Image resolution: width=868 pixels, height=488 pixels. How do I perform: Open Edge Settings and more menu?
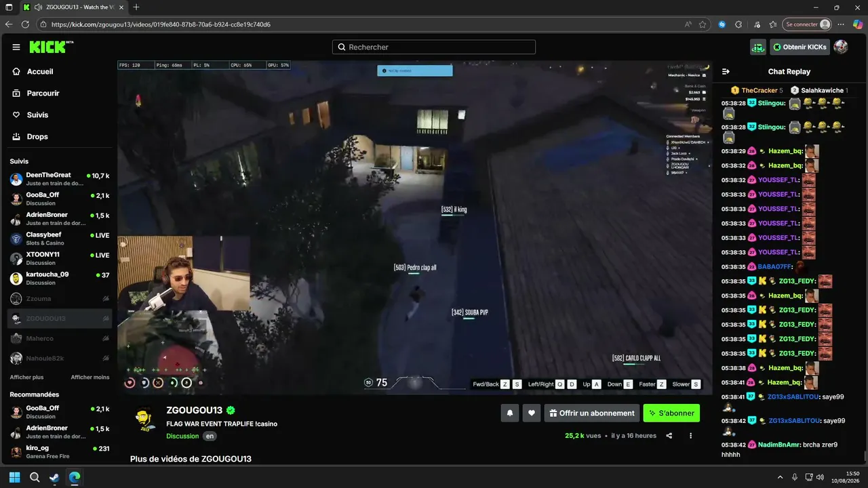click(x=841, y=24)
